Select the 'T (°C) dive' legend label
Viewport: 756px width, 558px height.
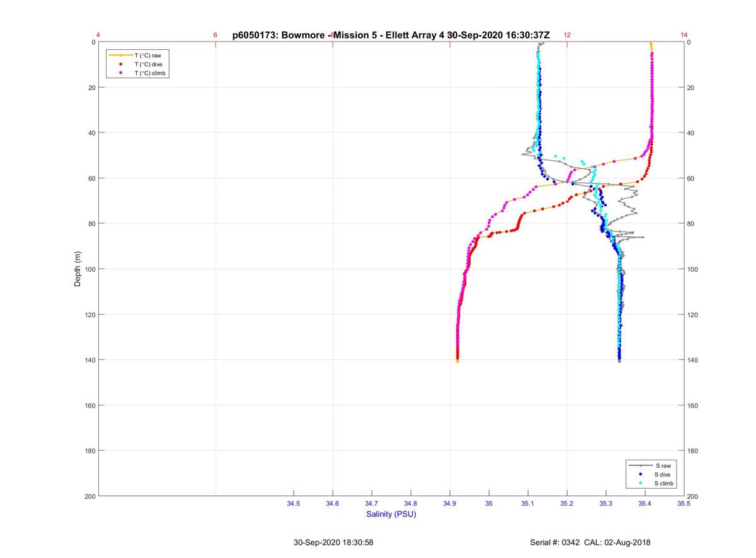pos(148,64)
